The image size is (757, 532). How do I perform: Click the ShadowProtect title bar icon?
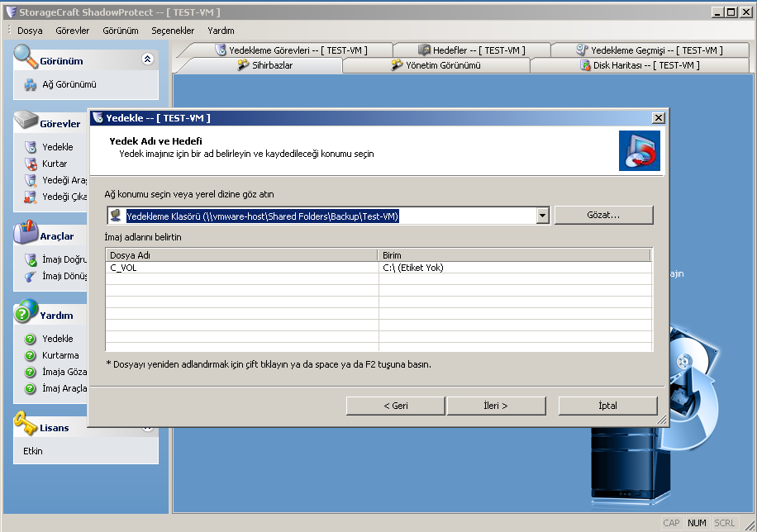point(11,12)
